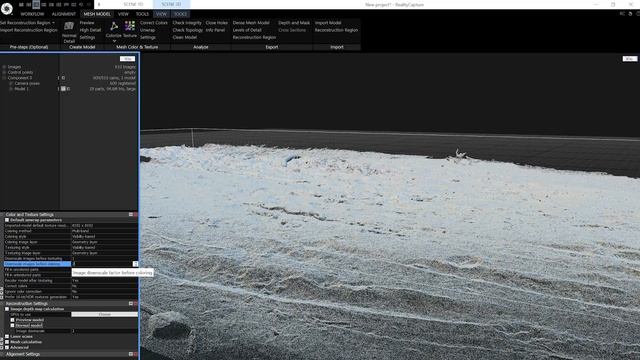
Task: Open the VIEW ribbon tab after MESH MODEL
Action: (123, 14)
